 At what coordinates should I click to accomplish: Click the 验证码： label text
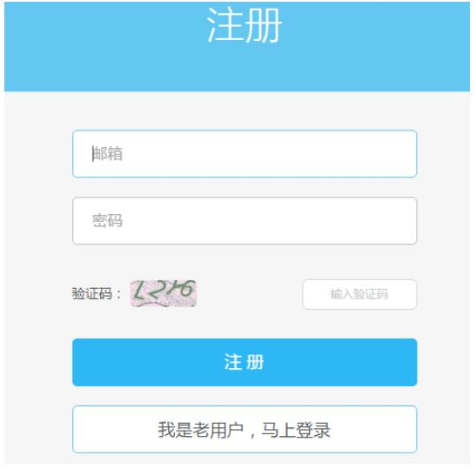point(97,294)
